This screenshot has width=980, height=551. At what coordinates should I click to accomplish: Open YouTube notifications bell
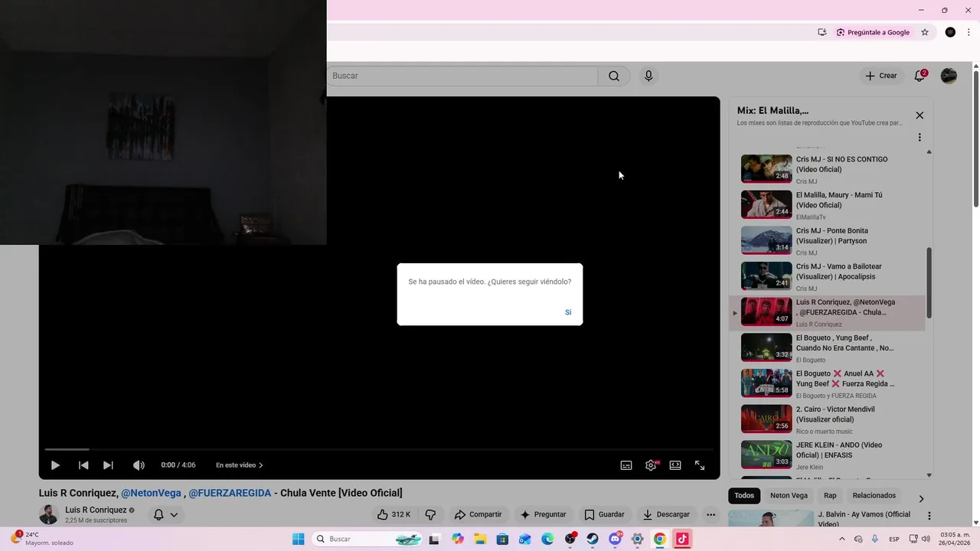click(920, 76)
